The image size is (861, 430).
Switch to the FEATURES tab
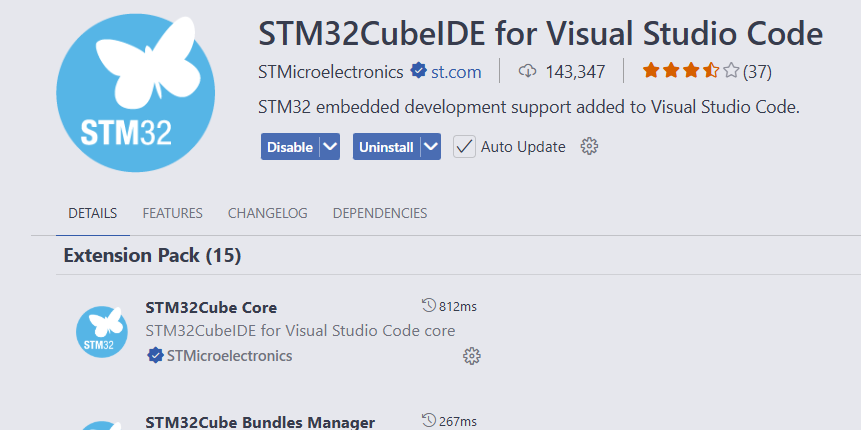(x=172, y=213)
